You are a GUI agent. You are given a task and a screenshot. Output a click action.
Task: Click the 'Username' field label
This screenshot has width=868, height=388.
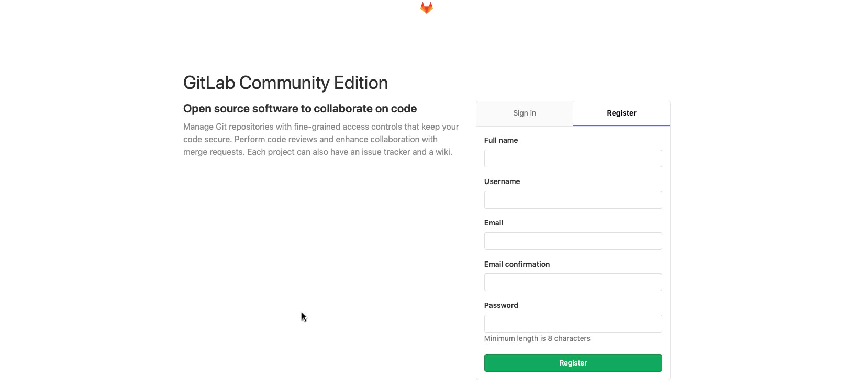click(x=502, y=181)
